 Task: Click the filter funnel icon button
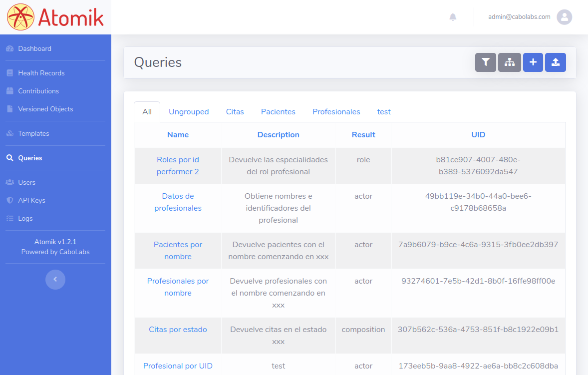(x=485, y=62)
